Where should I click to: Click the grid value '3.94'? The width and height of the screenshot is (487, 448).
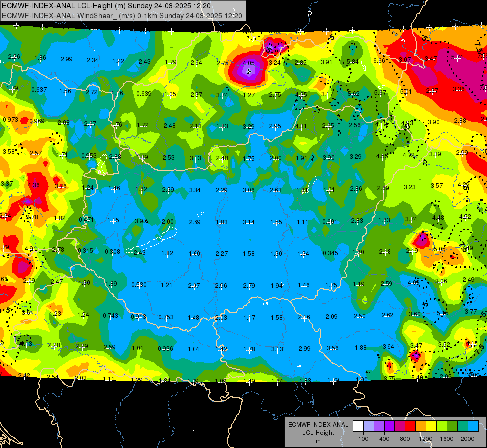(x=388, y=346)
